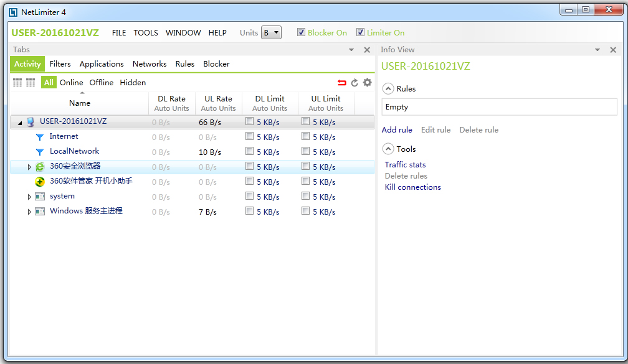Screen dimensions: 628x364
Task: Open the Traffic stats link
Action: (x=405, y=165)
